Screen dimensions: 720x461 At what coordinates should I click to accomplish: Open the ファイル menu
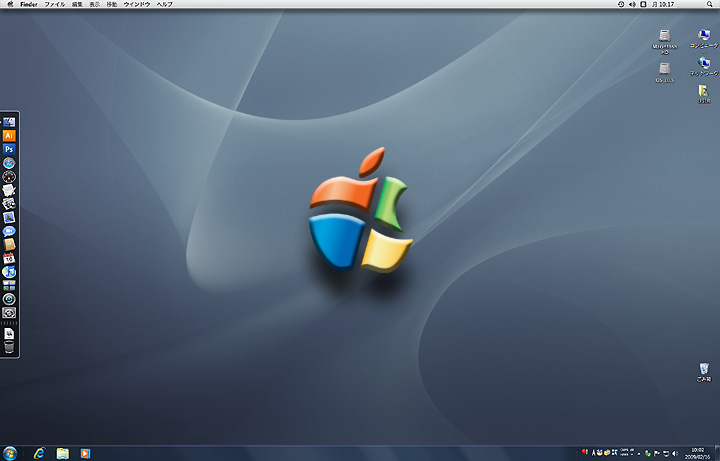(55, 4)
